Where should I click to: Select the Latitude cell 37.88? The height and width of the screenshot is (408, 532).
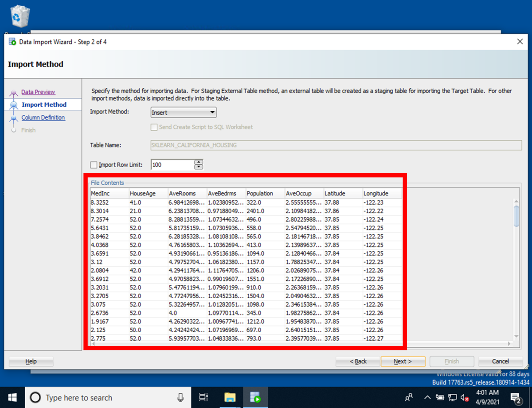coord(343,202)
